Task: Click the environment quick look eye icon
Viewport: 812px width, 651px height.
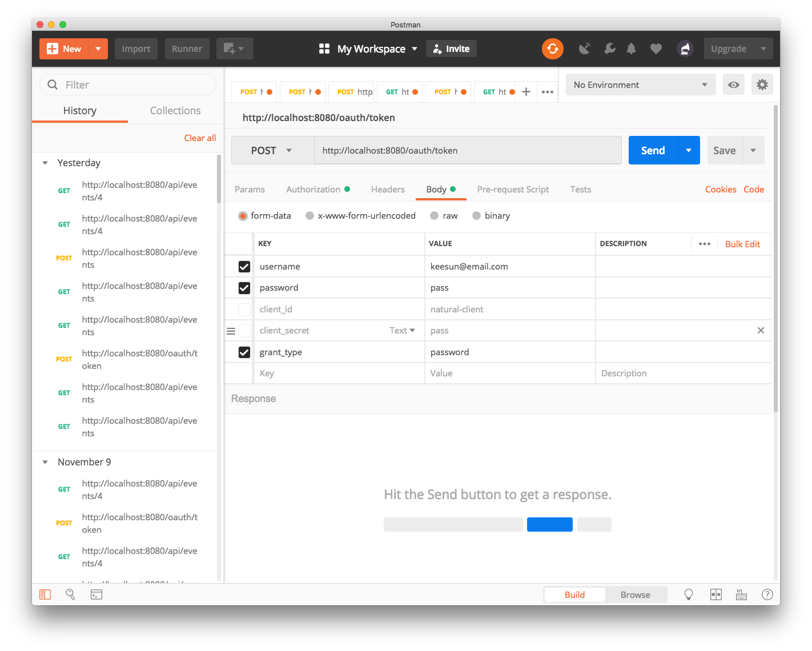Action: click(x=734, y=85)
